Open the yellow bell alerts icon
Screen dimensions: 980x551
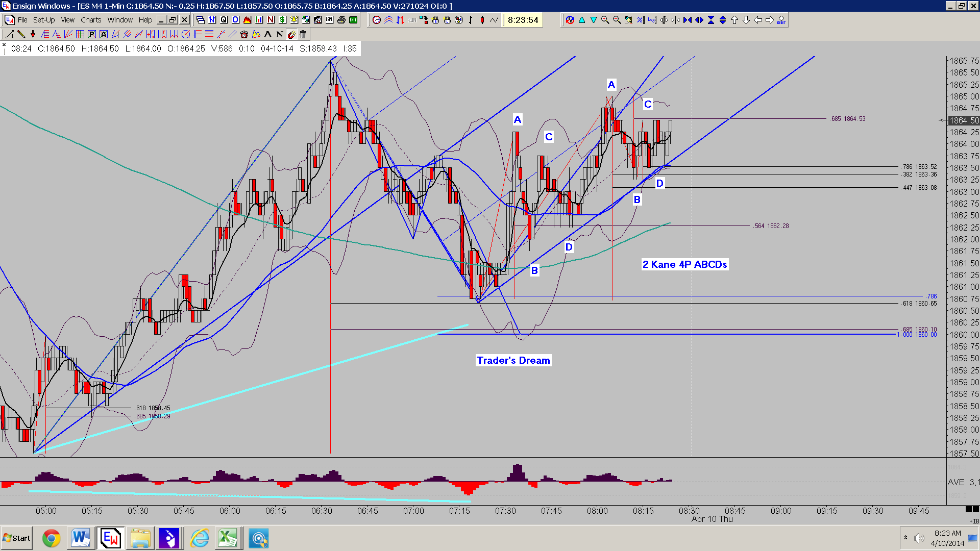(294, 20)
